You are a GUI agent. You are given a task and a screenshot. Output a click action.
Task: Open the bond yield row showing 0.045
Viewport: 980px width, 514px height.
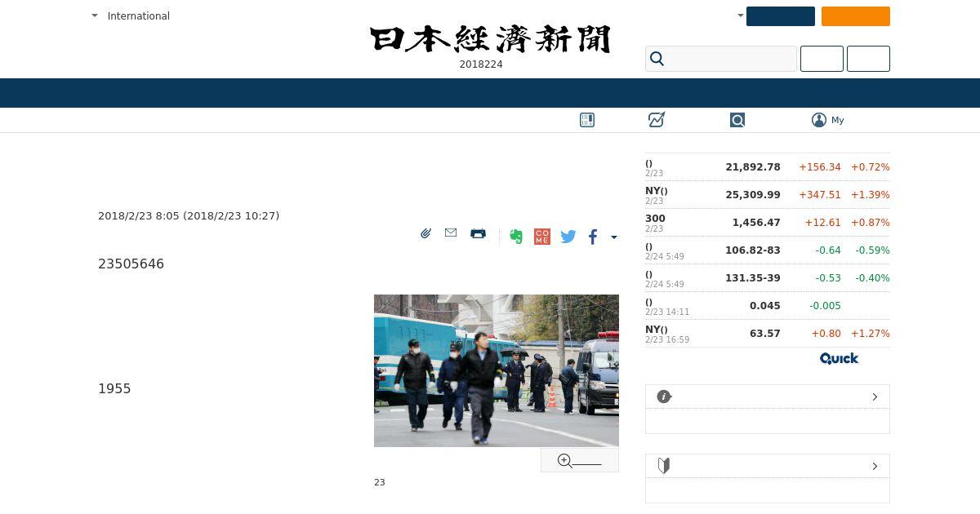768,306
